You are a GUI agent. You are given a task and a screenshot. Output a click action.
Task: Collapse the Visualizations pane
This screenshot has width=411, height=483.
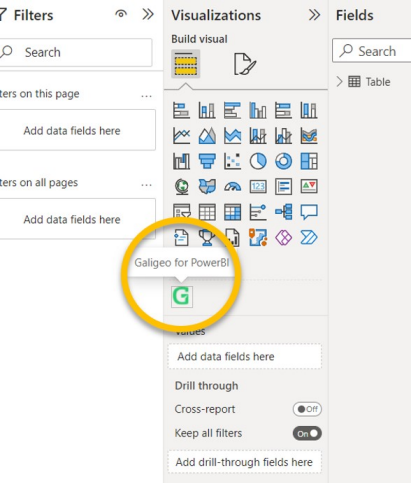coord(314,15)
